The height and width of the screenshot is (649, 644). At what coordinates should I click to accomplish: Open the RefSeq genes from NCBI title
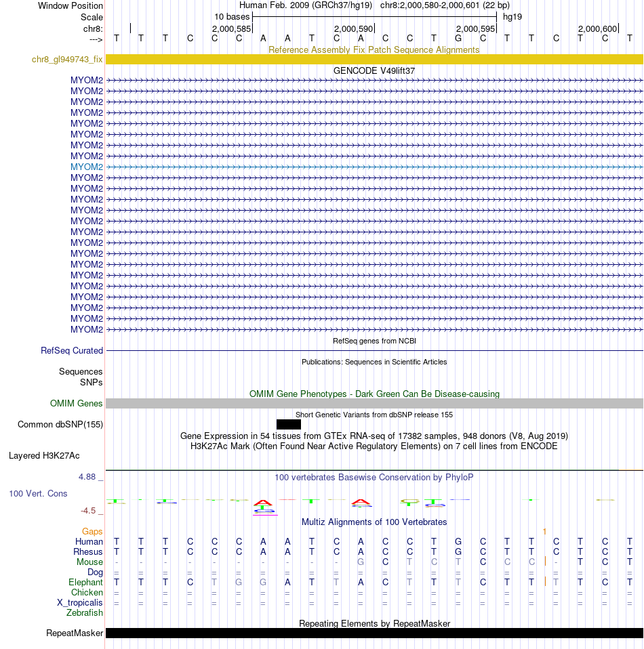click(x=374, y=341)
